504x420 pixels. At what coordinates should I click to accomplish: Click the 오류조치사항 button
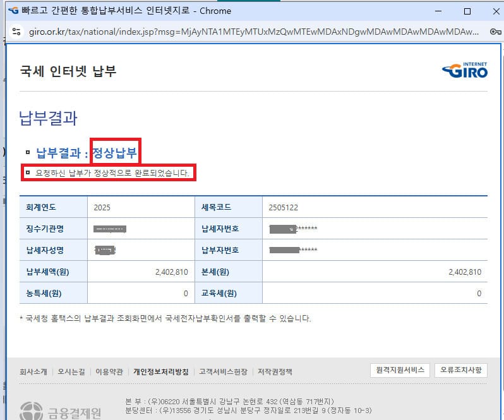tap(461, 370)
